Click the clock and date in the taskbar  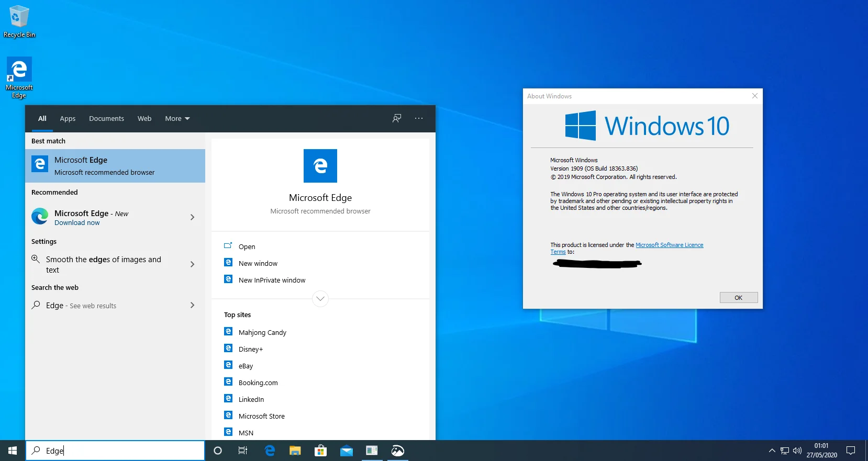[821, 451]
